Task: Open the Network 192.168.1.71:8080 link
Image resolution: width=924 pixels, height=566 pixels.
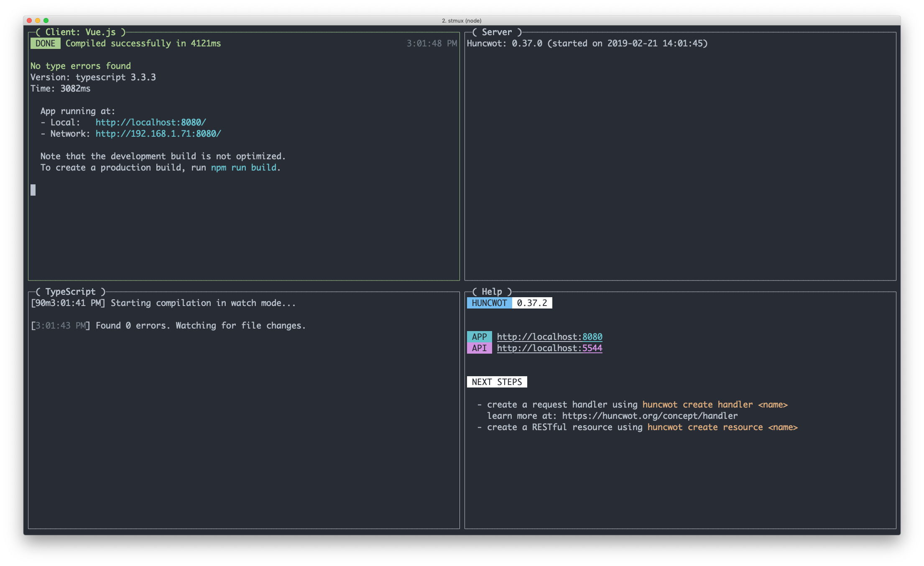Action: [158, 134]
